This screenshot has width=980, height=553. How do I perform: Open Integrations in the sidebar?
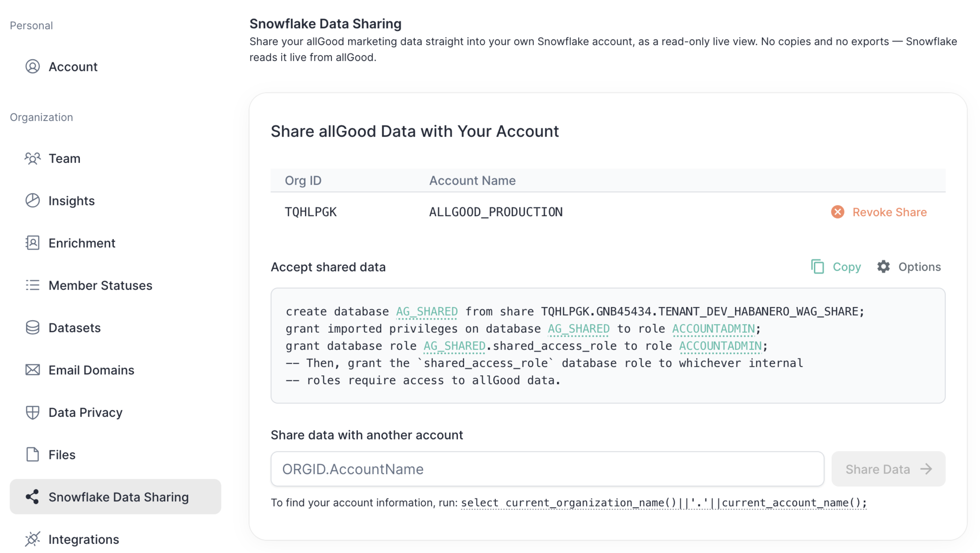click(115, 539)
